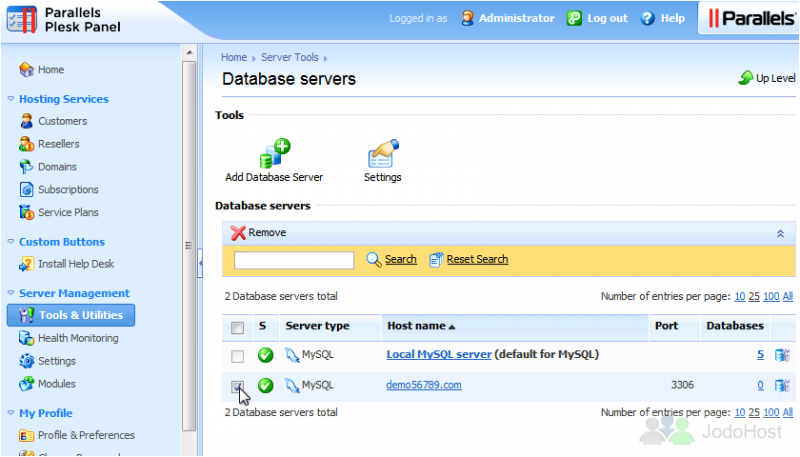Collapse the Custom Buttons section

pos(11,241)
